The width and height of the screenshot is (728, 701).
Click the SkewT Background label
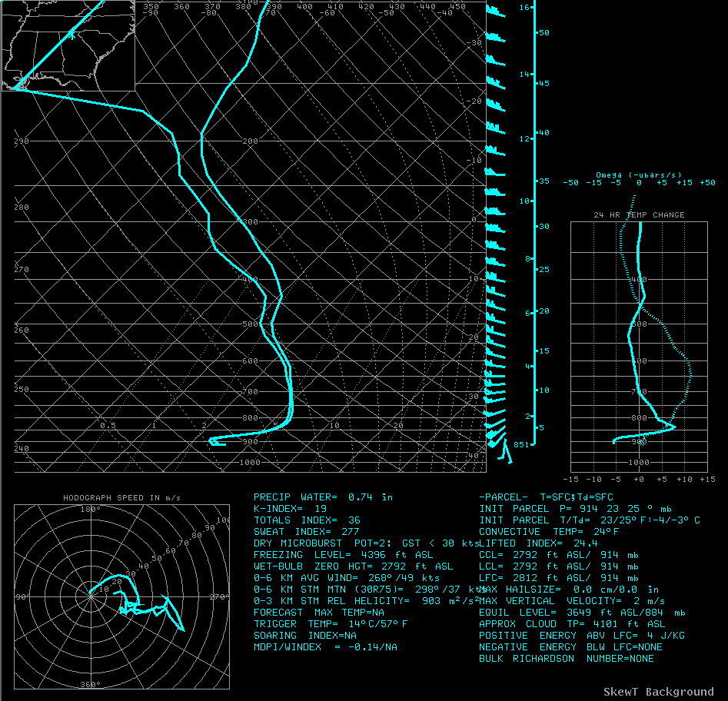point(658,692)
